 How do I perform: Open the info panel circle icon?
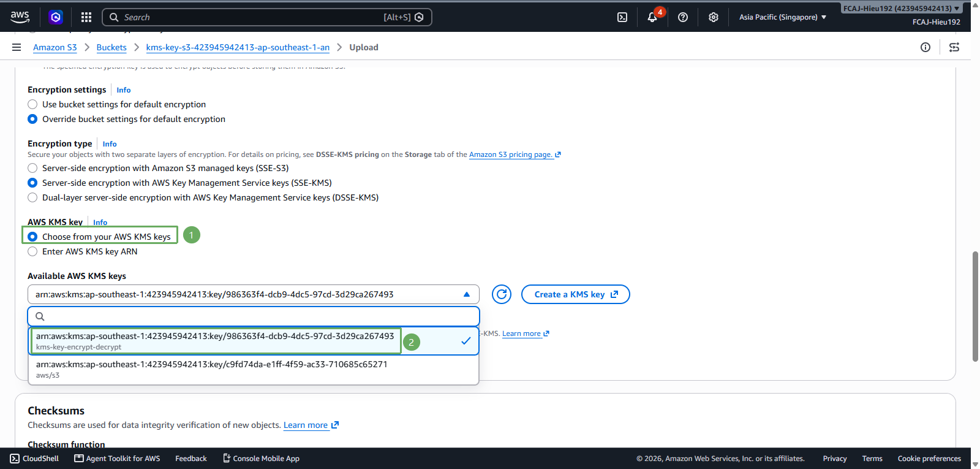tap(925, 47)
